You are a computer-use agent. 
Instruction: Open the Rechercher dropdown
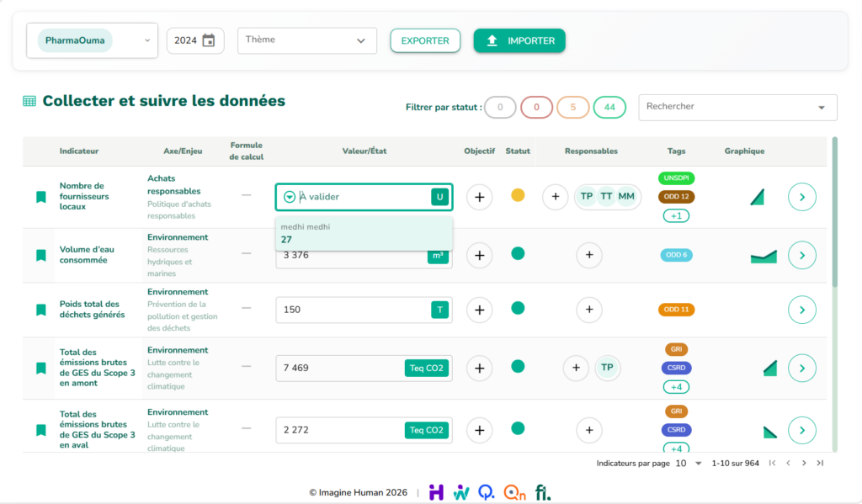tap(737, 107)
